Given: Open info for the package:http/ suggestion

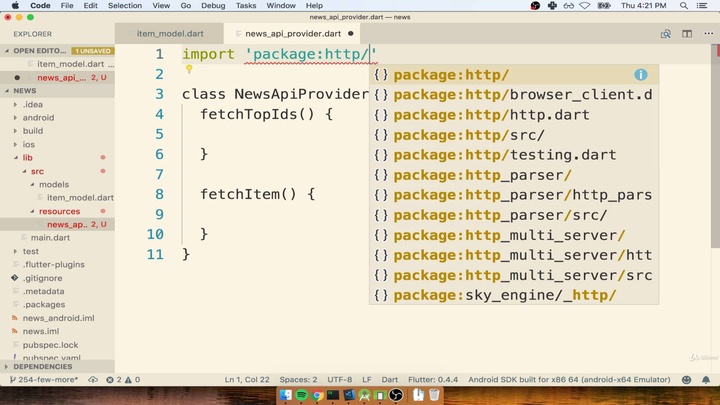Looking at the screenshot, I should (x=640, y=75).
